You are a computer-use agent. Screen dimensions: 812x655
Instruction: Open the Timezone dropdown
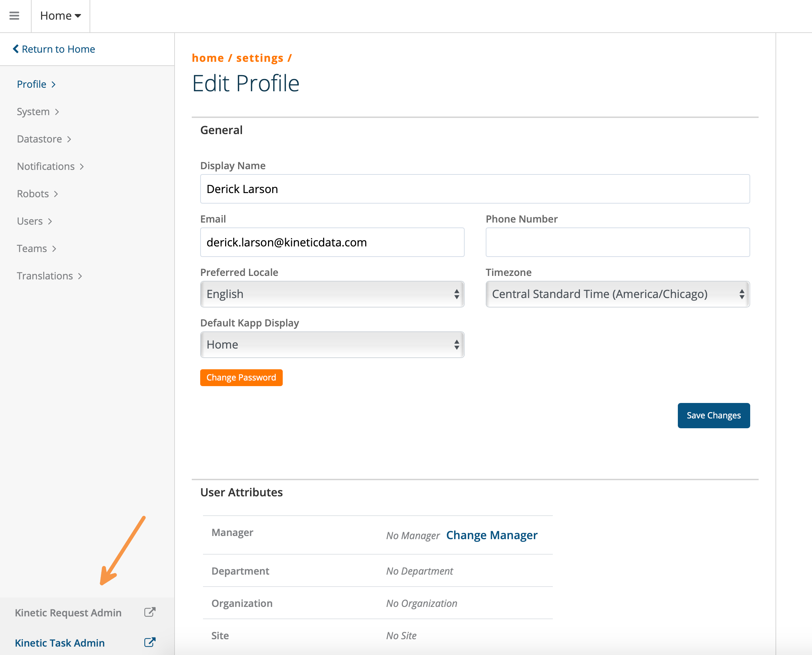(617, 294)
